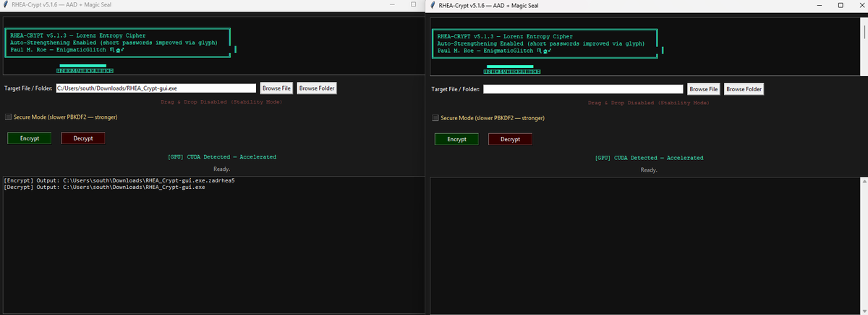Click the Lorenz Entropy Cipher banner, left window
This screenshot has height=315, width=868.
(77, 35)
